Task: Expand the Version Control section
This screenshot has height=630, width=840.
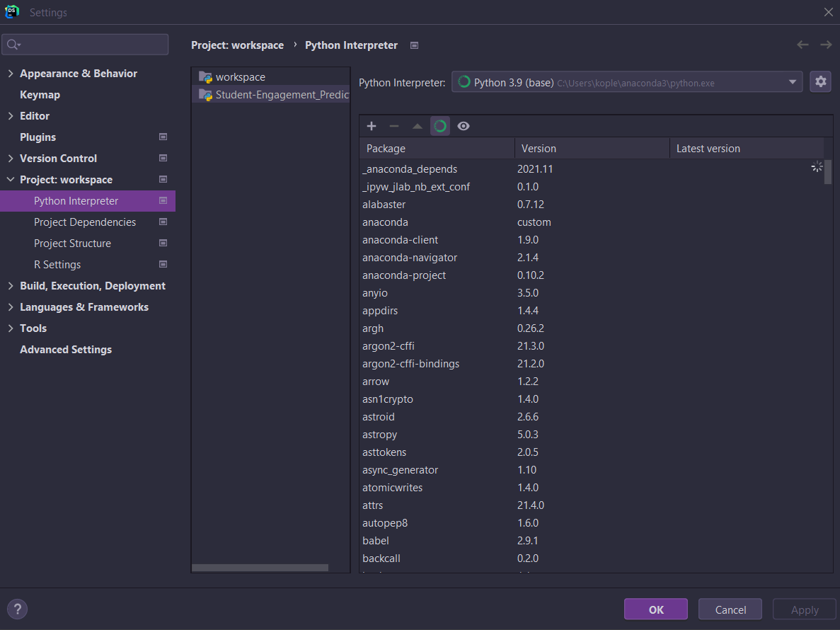Action: click(11, 158)
